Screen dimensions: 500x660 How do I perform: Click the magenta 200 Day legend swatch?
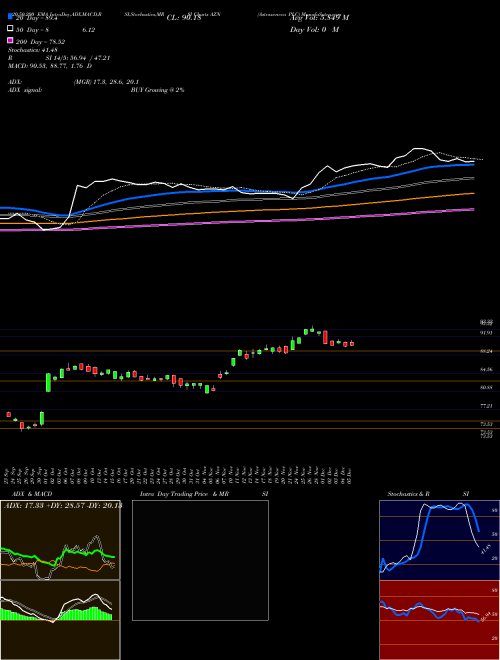(x=10, y=40)
